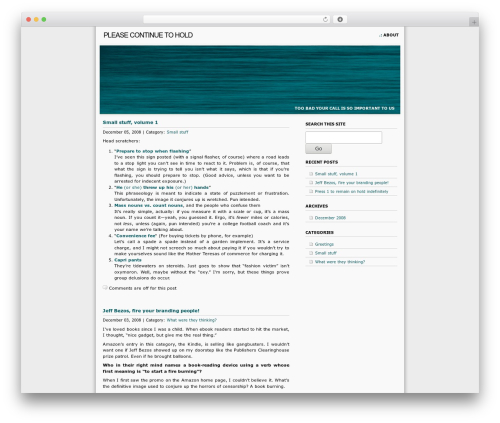Click the 'Convenience fee' heading
Viewport: 500px width, 423px height.
coord(135,236)
